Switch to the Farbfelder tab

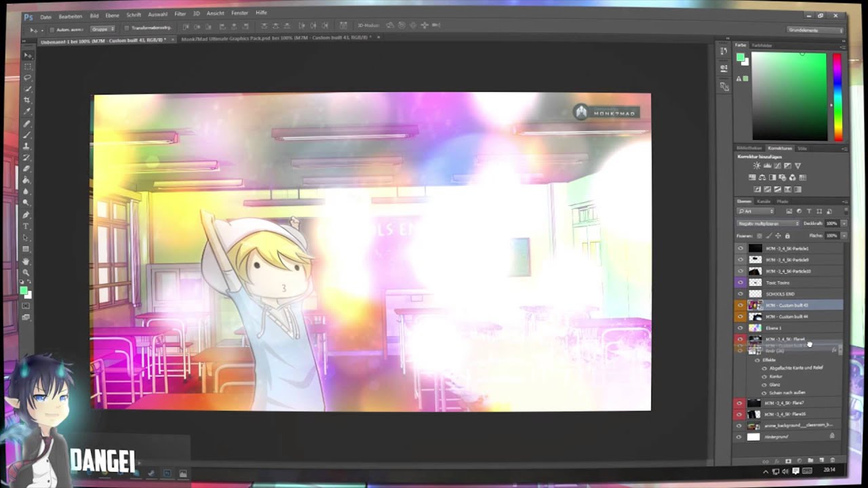[x=762, y=45]
